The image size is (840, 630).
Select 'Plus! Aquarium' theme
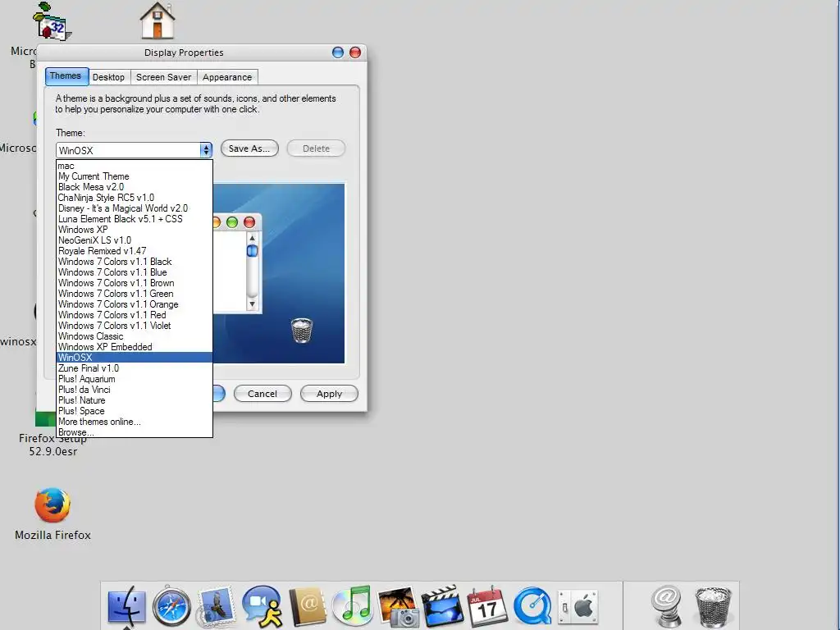[x=135, y=379]
